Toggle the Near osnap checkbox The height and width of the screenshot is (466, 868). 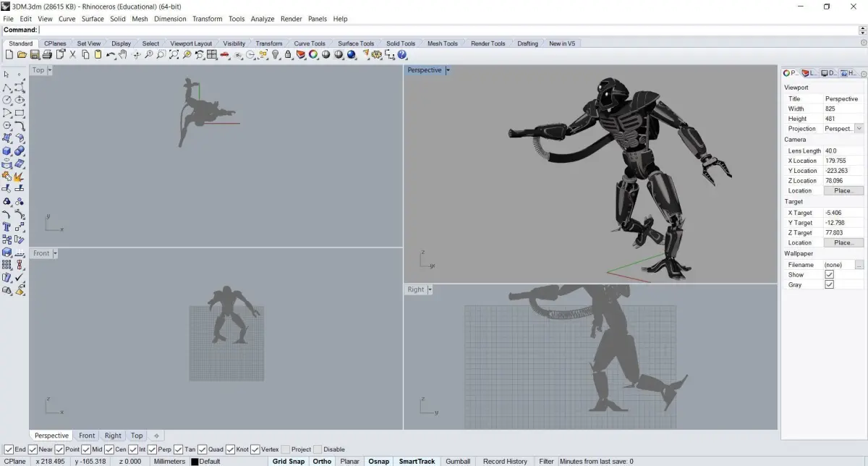(x=33, y=449)
